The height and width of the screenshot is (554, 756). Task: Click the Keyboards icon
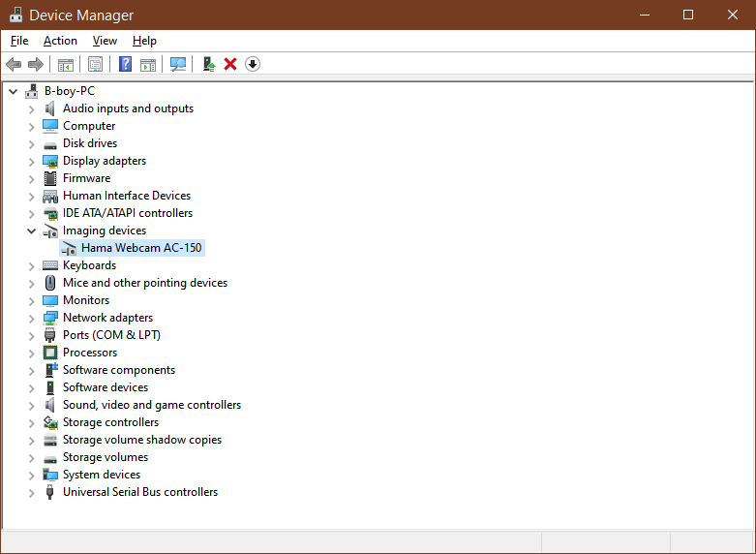click(50, 265)
